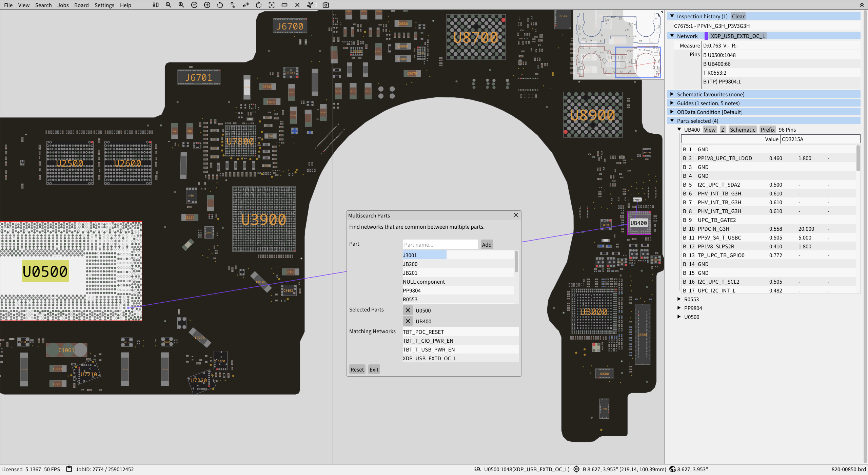The image size is (868, 475).
Task: Mirror board horizontally with left-right arrows icon
Action: click(246, 5)
